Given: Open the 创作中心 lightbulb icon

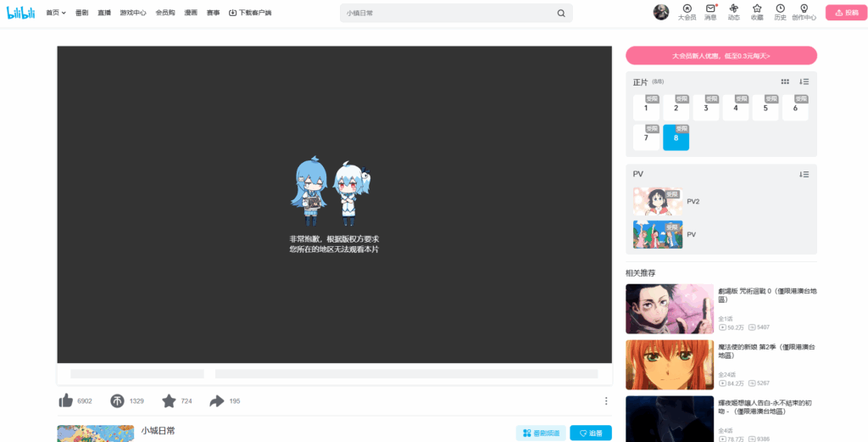Looking at the screenshot, I should point(804,9).
